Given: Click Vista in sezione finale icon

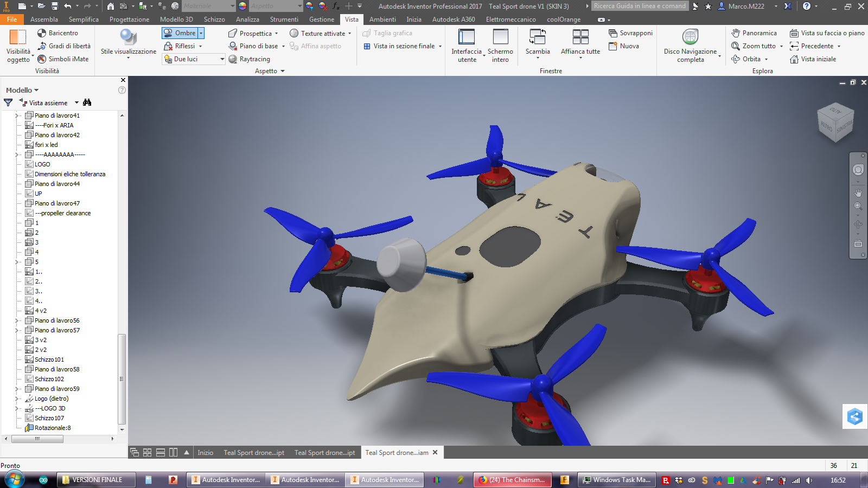Looking at the screenshot, I should coord(367,46).
